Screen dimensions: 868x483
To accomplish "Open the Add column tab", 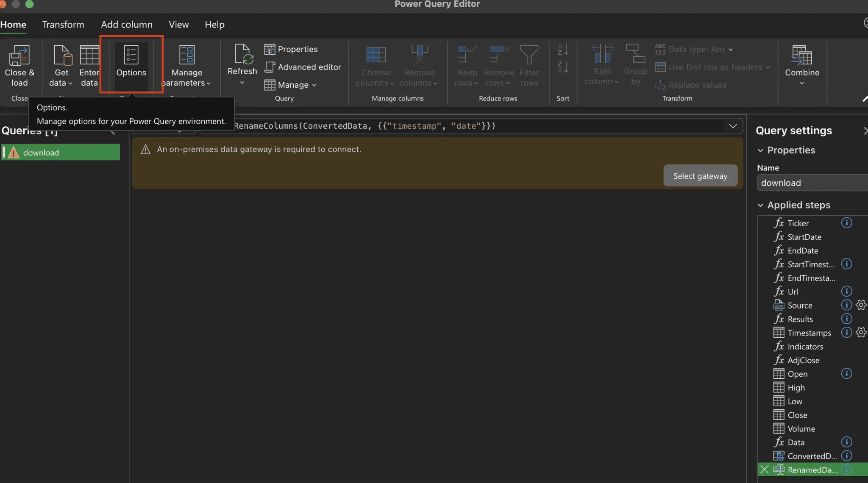I will coord(126,25).
